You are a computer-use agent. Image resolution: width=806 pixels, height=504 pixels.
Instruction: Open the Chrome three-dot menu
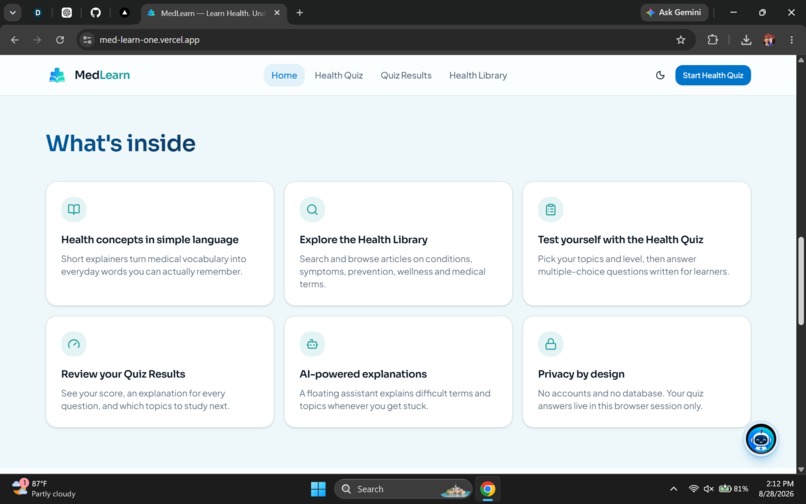792,40
